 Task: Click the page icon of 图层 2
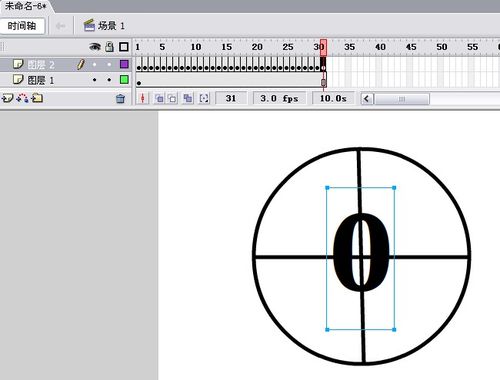point(18,64)
